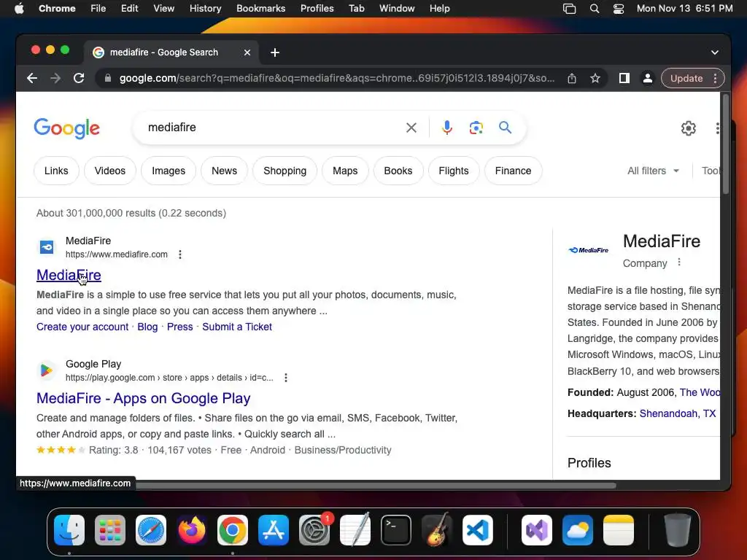This screenshot has height=560, width=747.
Task: Focus the search box containing mediafire
Action: pyautogui.click(x=271, y=128)
